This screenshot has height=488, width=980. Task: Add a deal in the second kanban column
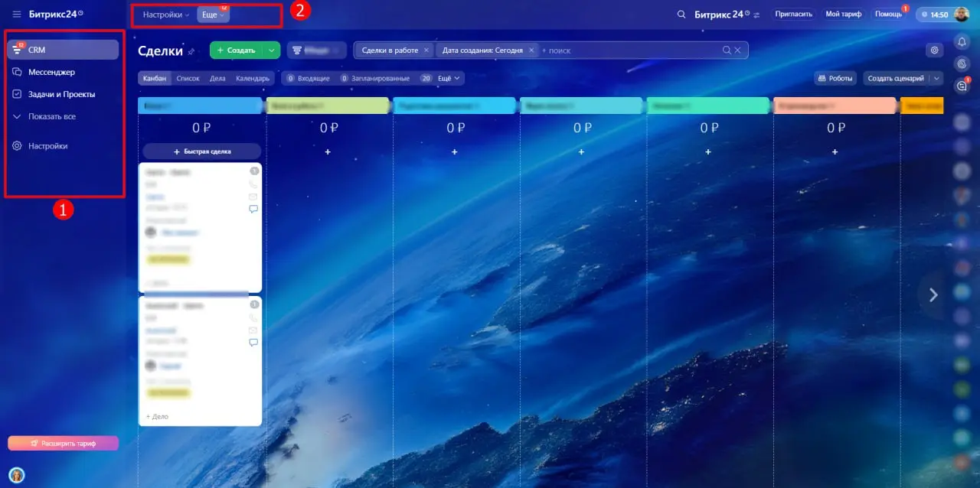pos(328,152)
